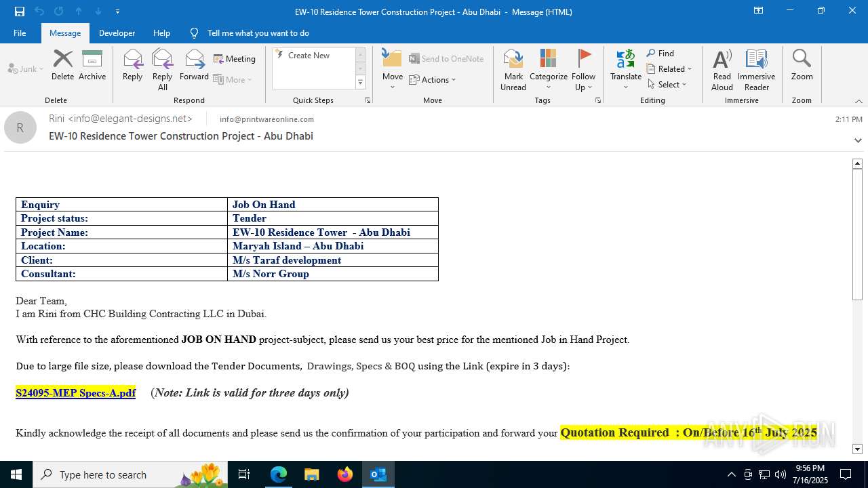This screenshot has width=868, height=488.
Task: Expand the message header details
Action: 858,140
